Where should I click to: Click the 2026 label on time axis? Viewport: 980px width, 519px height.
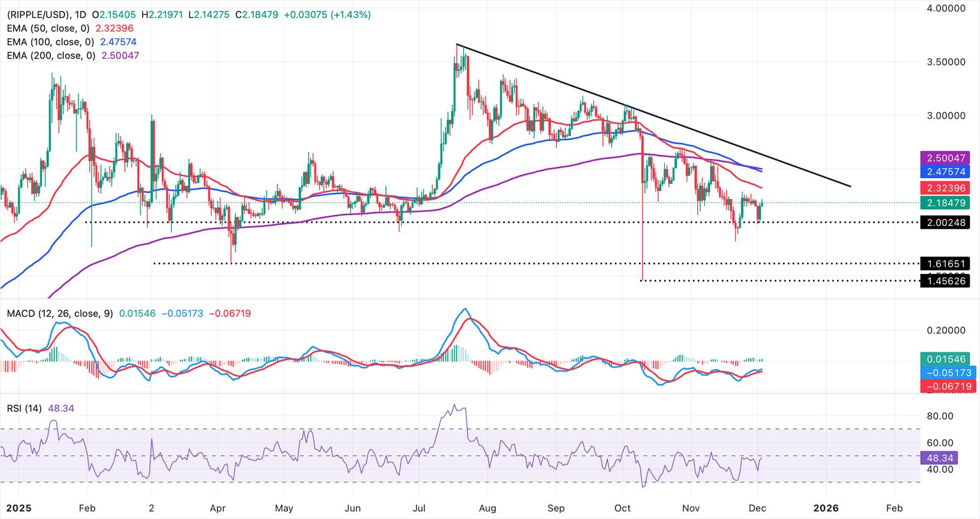[x=826, y=508]
